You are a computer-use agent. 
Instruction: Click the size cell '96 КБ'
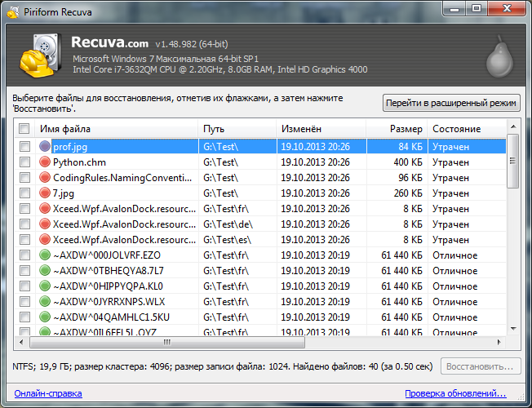point(410,178)
